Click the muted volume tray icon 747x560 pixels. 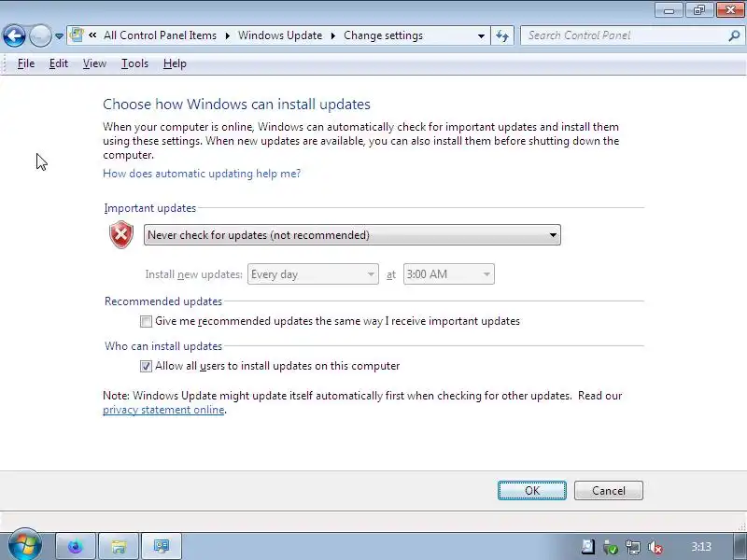pos(655,547)
